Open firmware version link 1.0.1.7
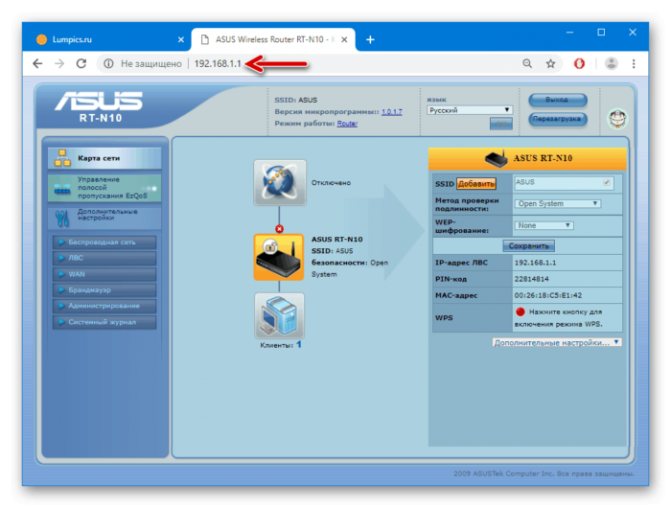Viewport: 671px width, 508px height. [392, 112]
